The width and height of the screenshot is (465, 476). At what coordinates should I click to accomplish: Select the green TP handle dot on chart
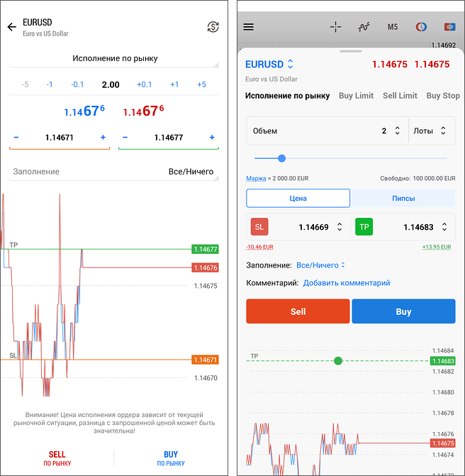coord(338,360)
